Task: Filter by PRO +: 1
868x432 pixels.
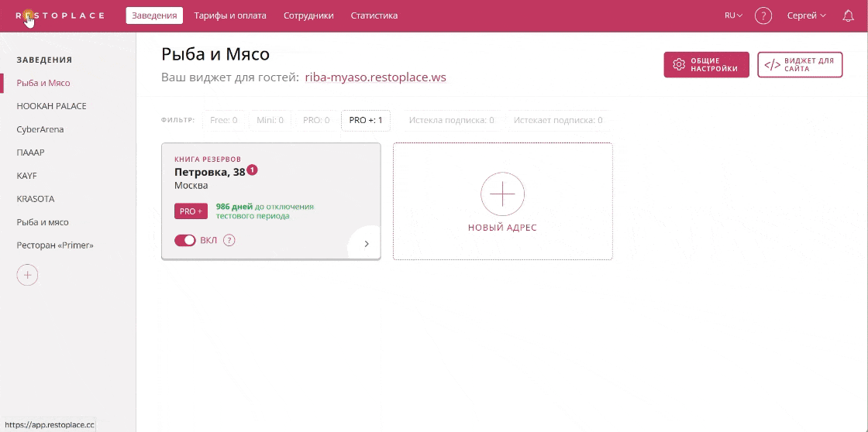Action: [366, 120]
